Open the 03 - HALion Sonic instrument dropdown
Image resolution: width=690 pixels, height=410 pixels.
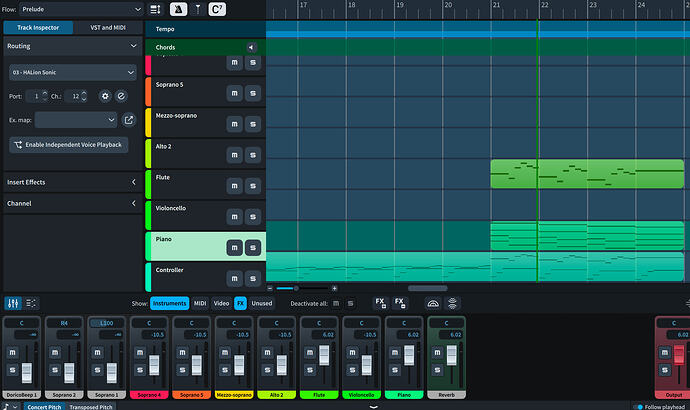tap(73, 72)
